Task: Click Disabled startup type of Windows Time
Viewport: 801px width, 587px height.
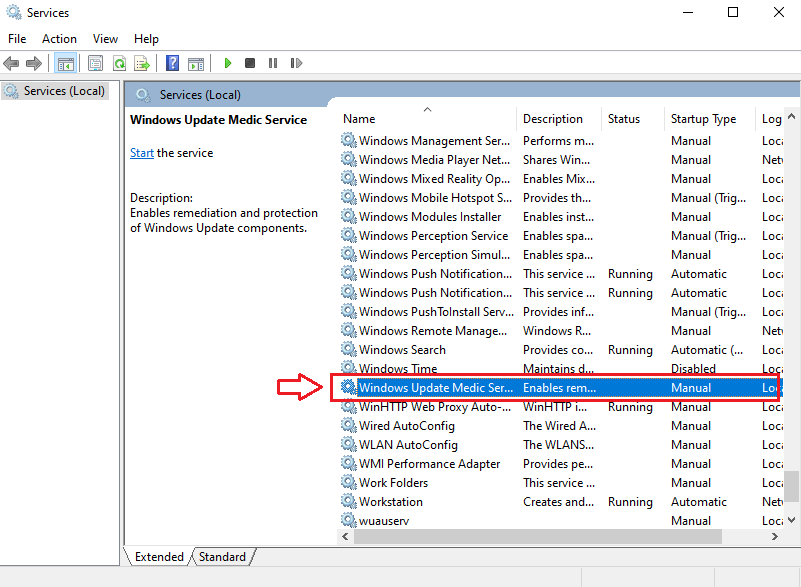Action: click(x=693, y=368)
